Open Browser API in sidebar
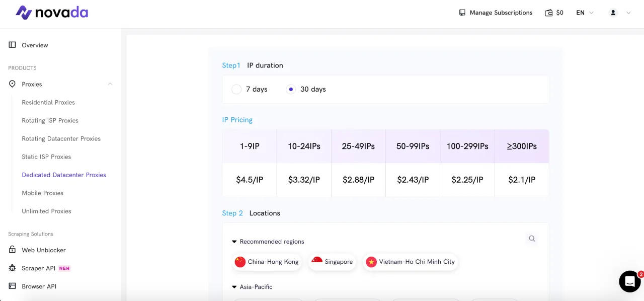644x301 pixels. [39, 286]
